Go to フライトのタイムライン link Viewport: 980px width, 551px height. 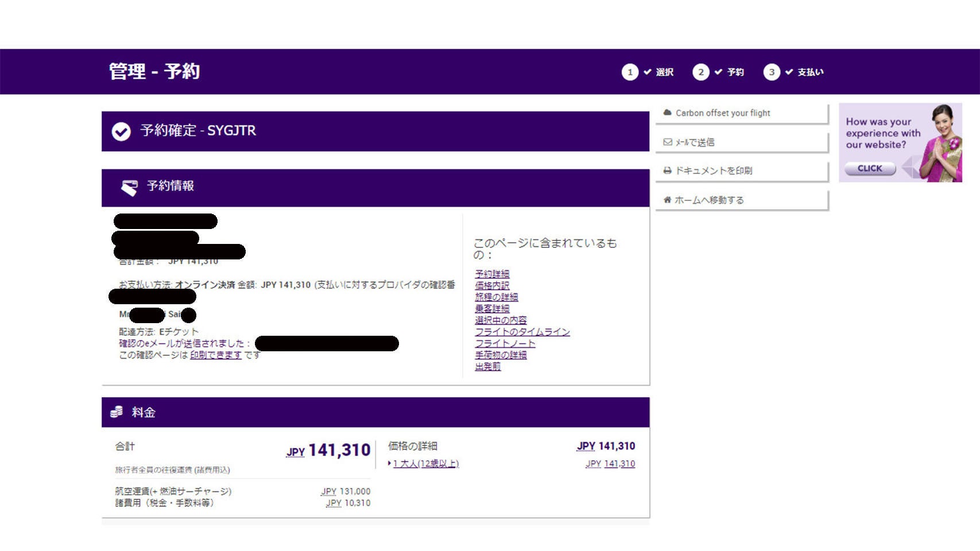[522, 332]
